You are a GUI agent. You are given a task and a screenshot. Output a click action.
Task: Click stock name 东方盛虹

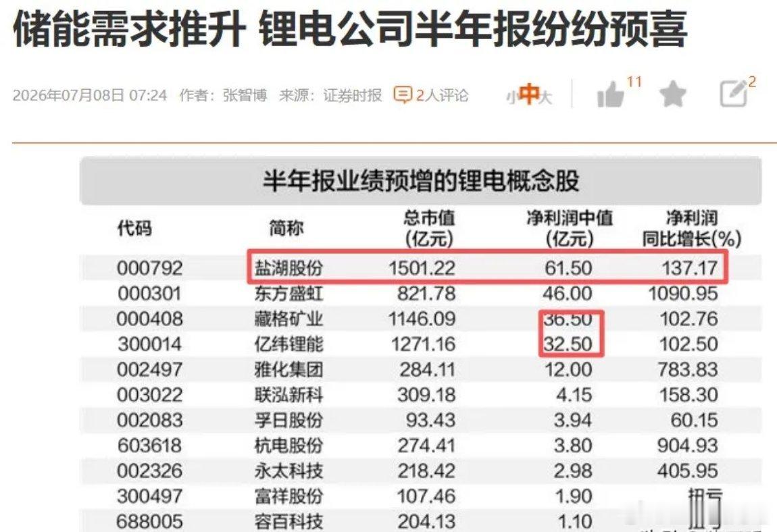coord(289,294)
